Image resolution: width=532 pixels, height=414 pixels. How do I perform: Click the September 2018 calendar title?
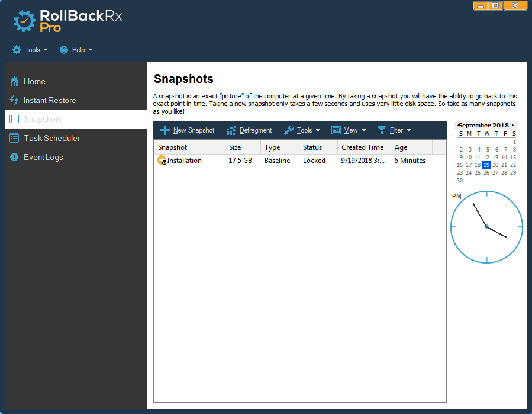coord(484,126)
